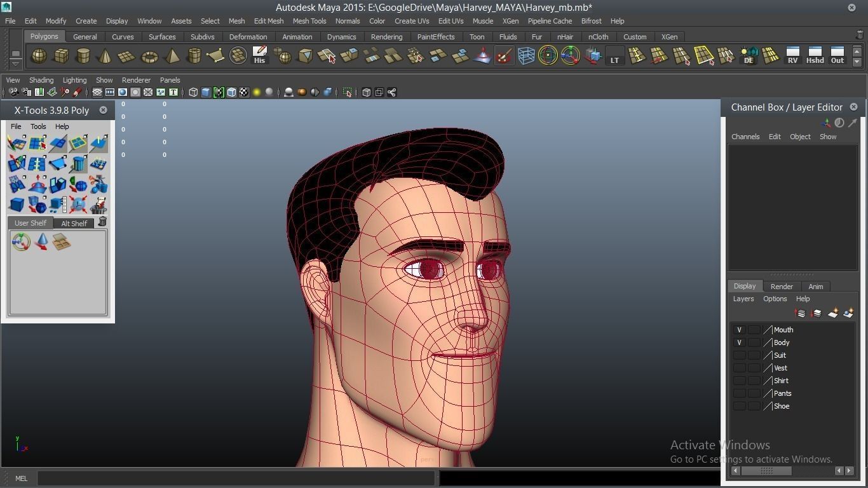The height and width of the screenshot is (488, 868).
Task: Show the Suit layer via visibility box
Action: click(x=739, y=355)
